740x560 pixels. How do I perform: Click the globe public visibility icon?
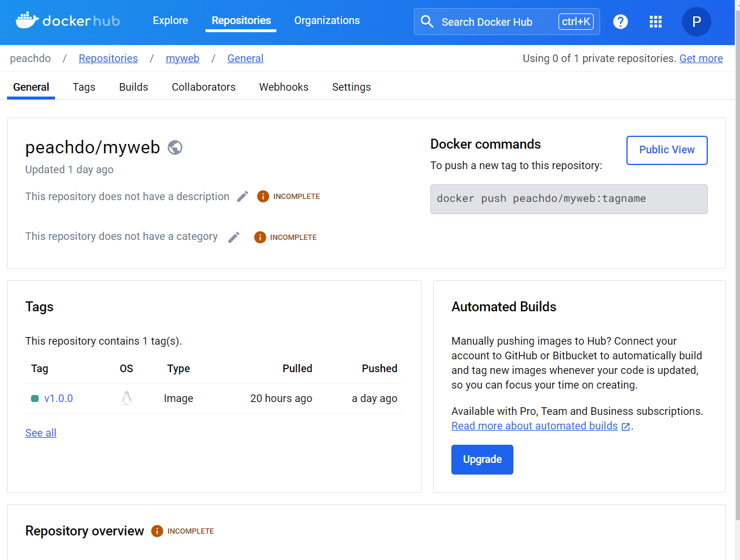pos(175,147)
